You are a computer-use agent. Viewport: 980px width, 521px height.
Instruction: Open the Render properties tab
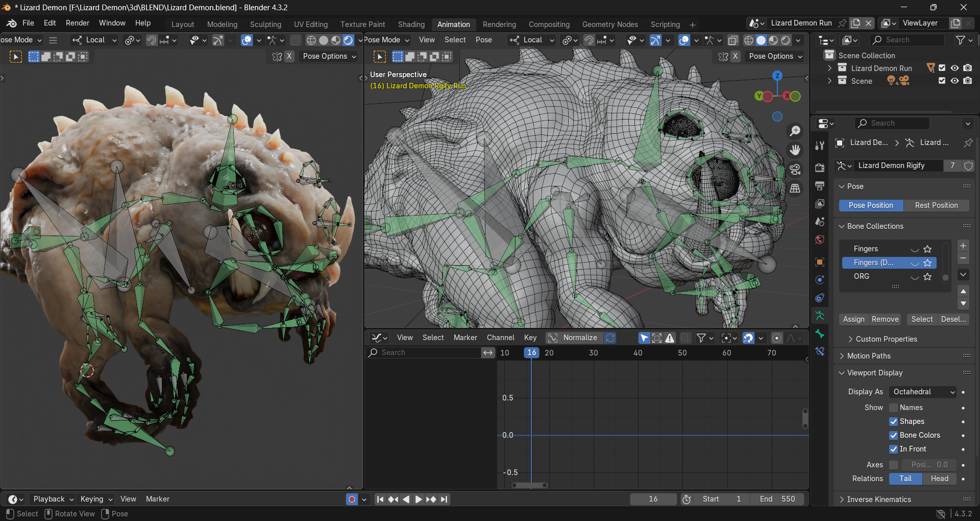click(820, 168)
